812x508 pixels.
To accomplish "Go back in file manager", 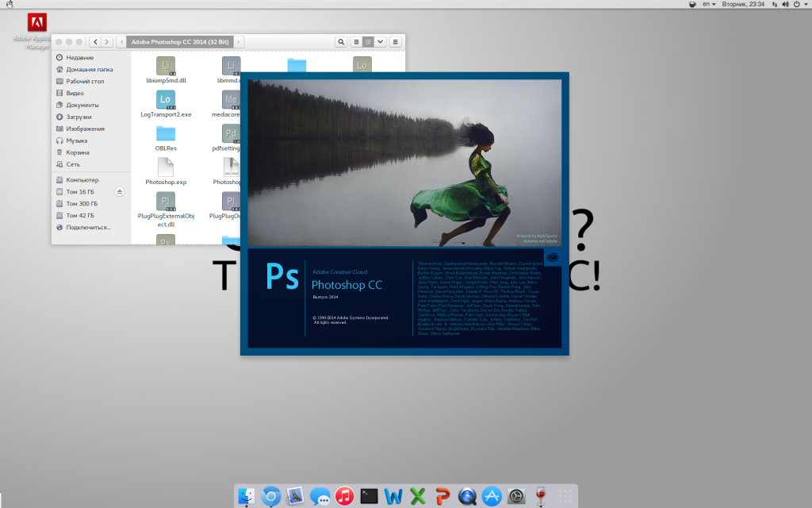I will coord(95,42).
